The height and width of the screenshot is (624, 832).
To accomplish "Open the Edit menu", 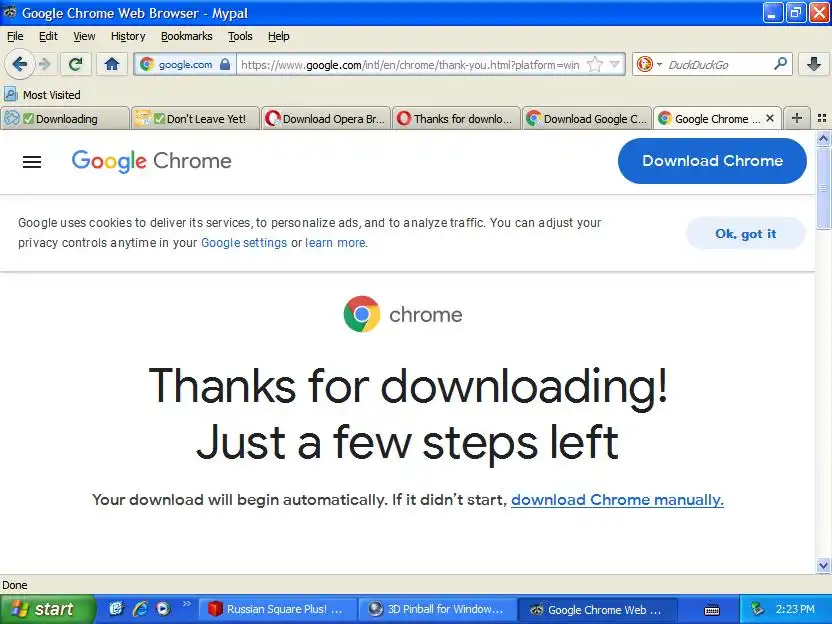I will pos(48,36).
